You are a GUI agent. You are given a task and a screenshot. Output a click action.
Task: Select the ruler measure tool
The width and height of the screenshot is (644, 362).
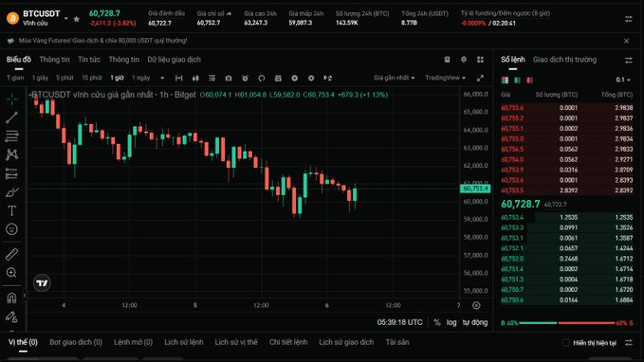(x=12, y=255)
